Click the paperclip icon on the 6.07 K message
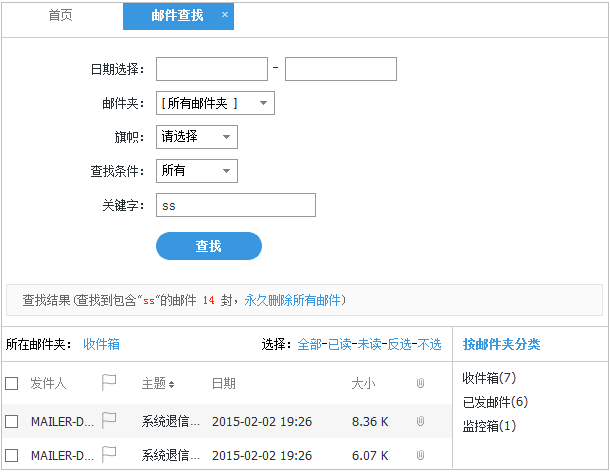Viewport: 610px width, 472px height. (420, 455)
